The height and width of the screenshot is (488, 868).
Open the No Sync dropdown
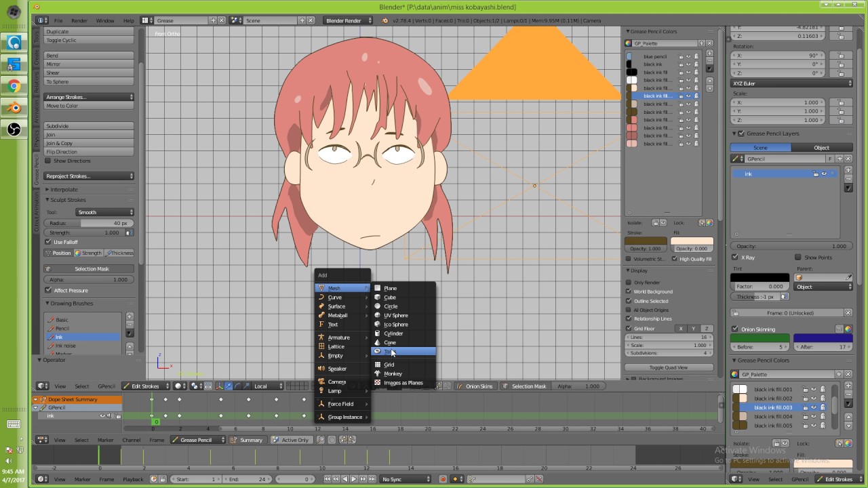pos(406,479)
